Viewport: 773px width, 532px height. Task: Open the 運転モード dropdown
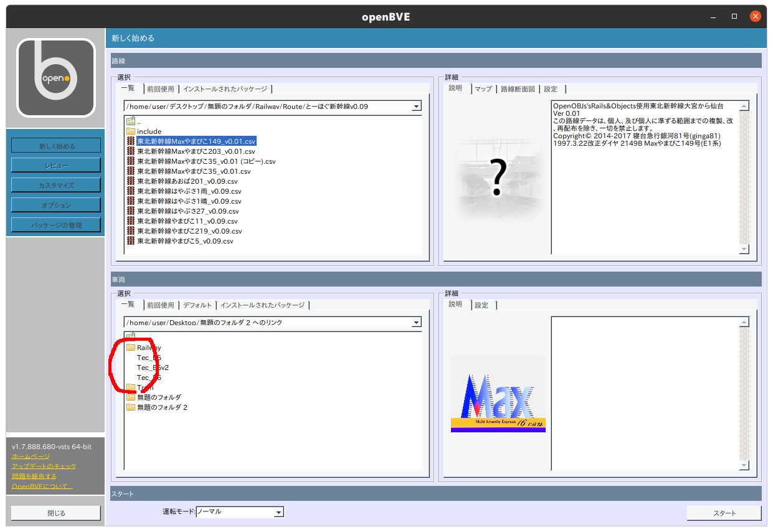280,511
